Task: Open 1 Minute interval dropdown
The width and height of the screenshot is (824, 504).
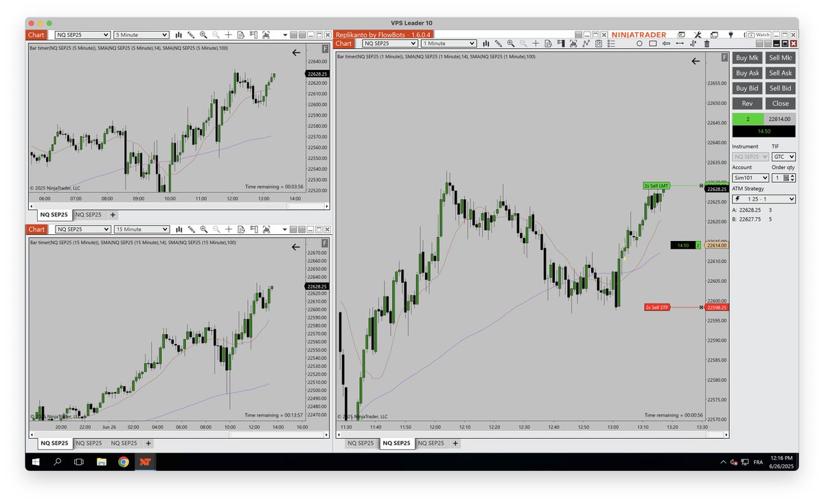Action: 448,43
